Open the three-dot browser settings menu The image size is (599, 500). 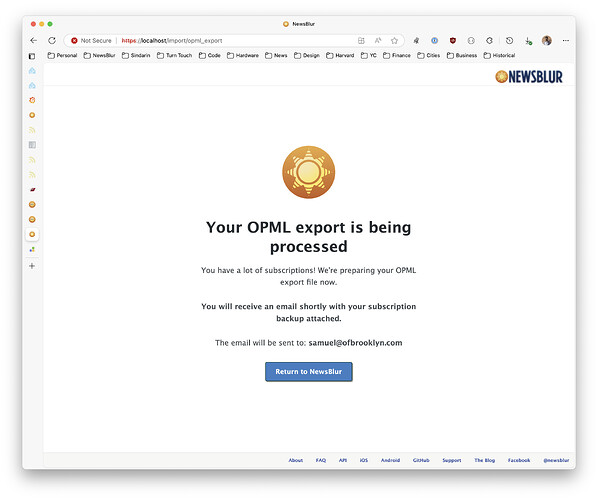[x=566, y=40]
